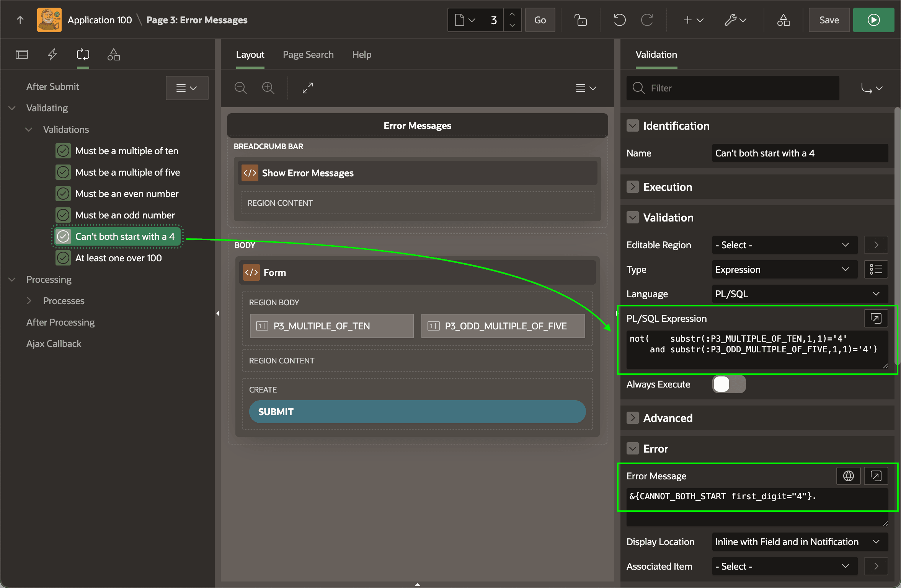This screenshot has height=588, width=901.
Task: Open the Rendering tab icon
Action: click(x=22, y=54)
